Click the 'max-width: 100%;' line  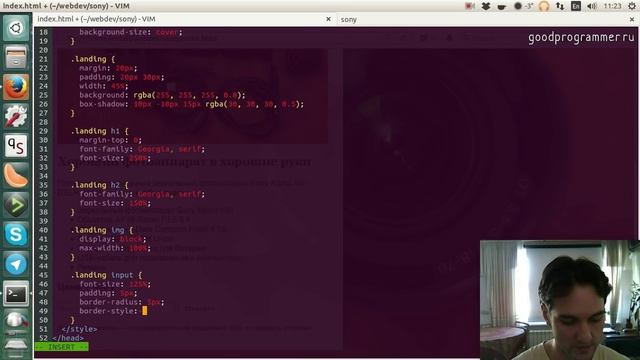tap(115, 248)
